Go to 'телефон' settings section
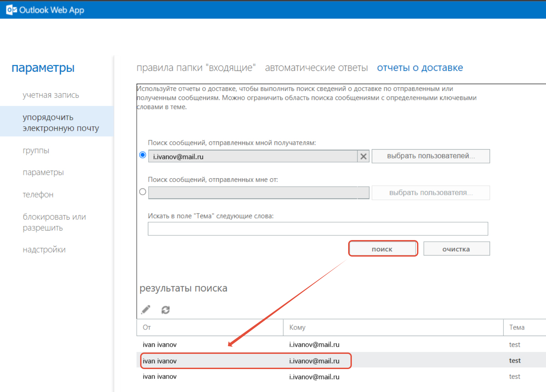This screenshot has width=546, height=392. pos(38,195)
